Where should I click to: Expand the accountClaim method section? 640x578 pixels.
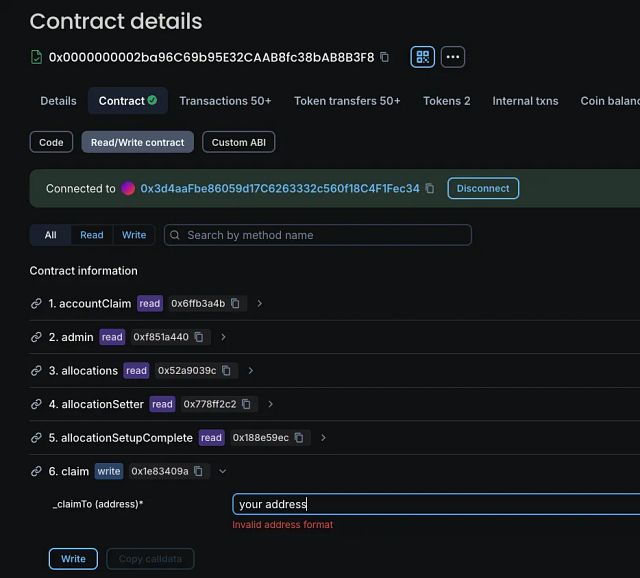click(260, 303)
